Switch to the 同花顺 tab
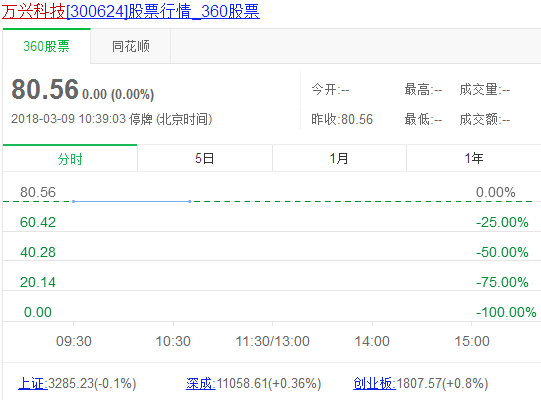The height and width of the screenshot is (400, 541). pos(131,46)
